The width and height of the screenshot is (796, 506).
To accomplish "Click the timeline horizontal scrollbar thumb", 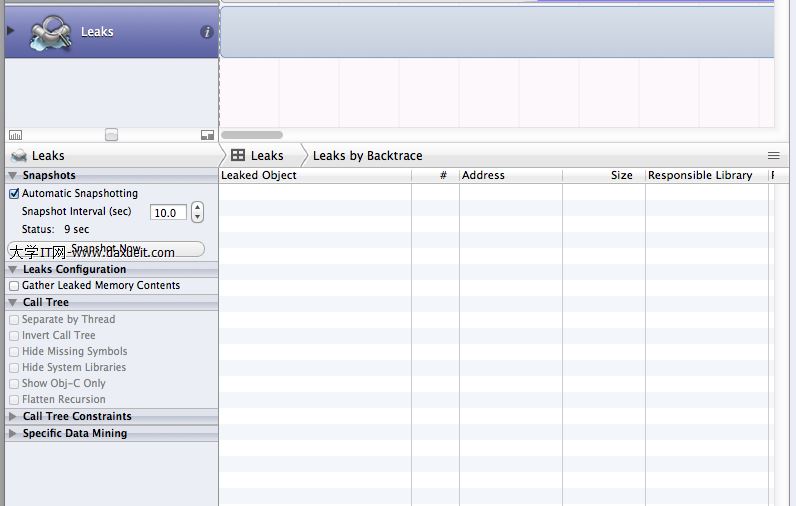I will pos(252,135).
